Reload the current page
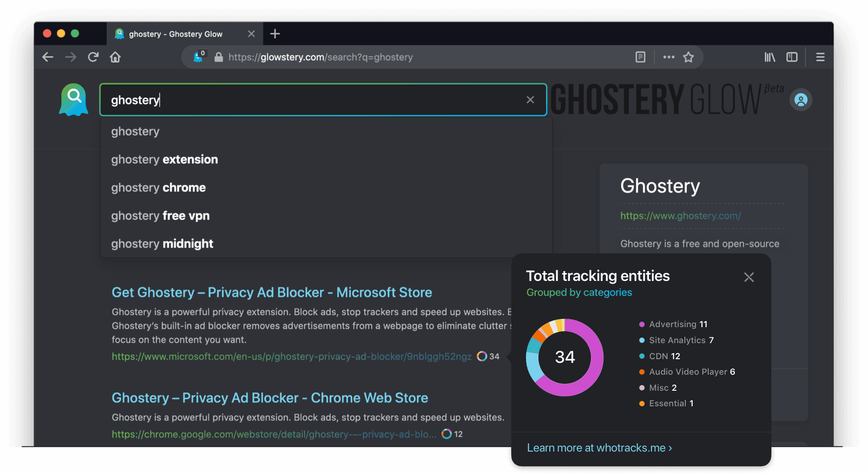This screenshot has height=474, width=868. point(93,57)
